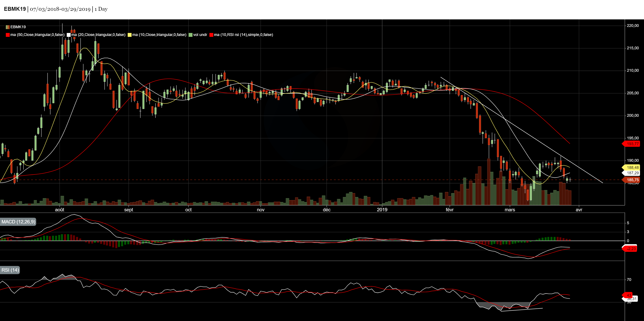The image size is (644, 321).
Task: Click the yellow ma 10 legend swatch
Action: (x=129, y=35)
